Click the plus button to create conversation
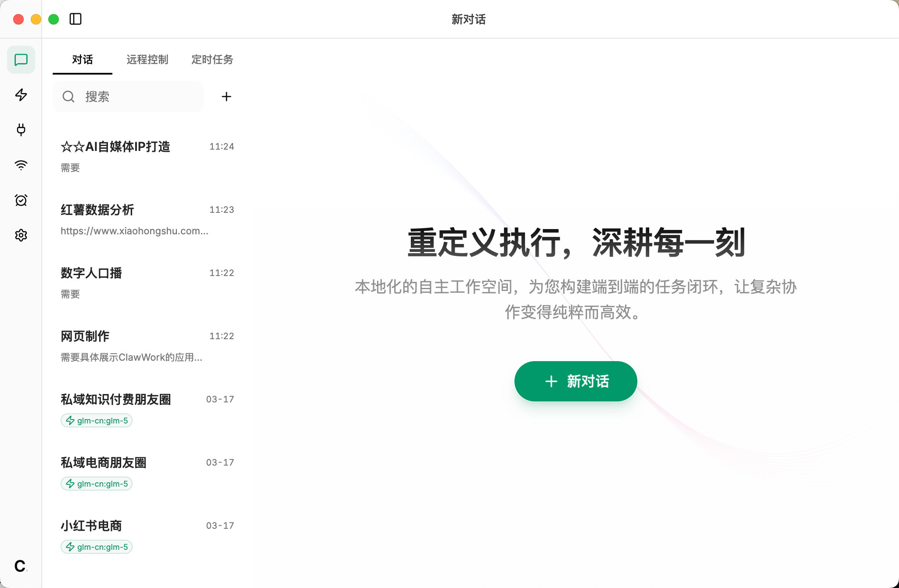The height and width of the screenshot is (588, 899). [227, 97]
